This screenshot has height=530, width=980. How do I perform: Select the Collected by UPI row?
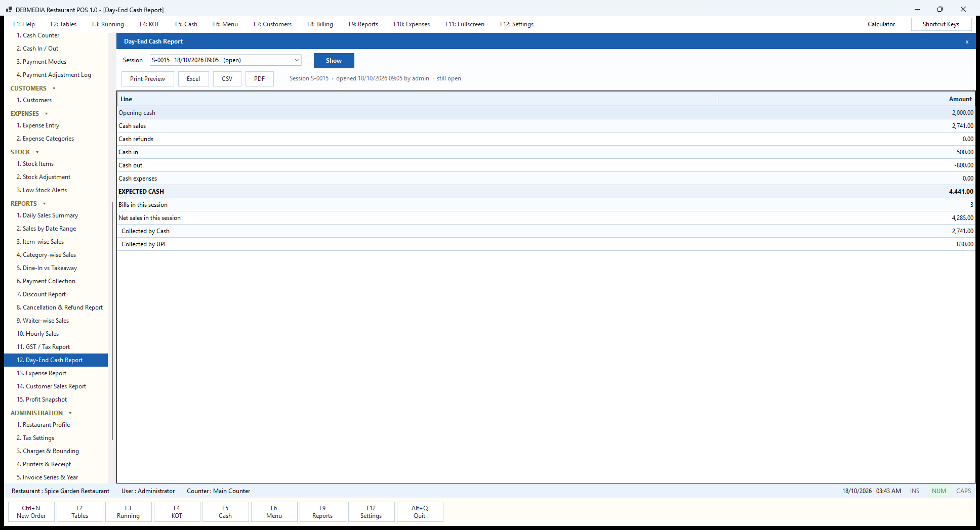coord(546,244)
